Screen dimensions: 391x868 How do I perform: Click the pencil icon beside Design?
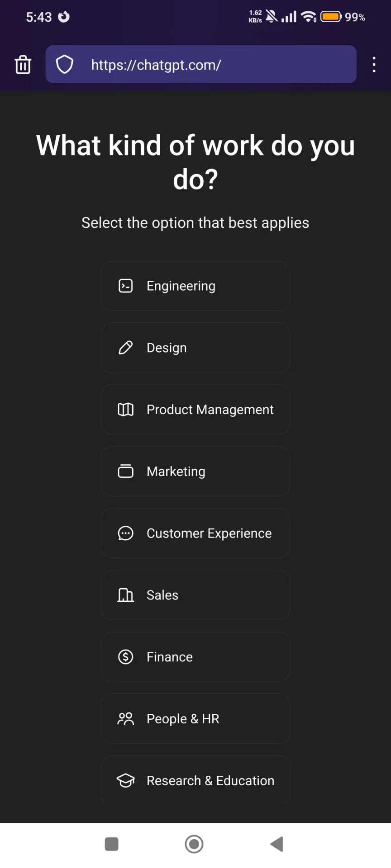click(x=125, y=348)
